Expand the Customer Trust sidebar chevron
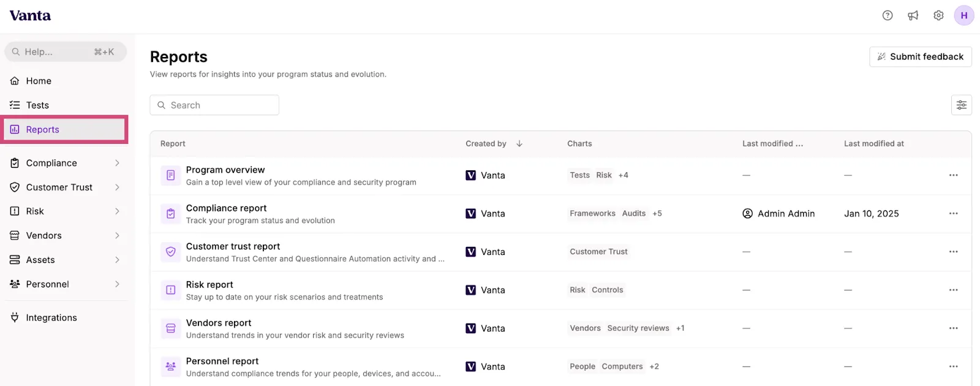The image size is (980, 386). click(117, 187)
